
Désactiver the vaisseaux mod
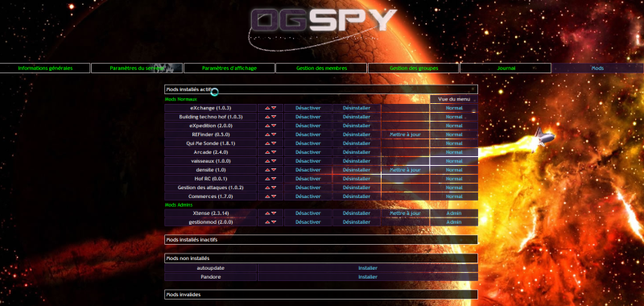[x=308, y=161]
